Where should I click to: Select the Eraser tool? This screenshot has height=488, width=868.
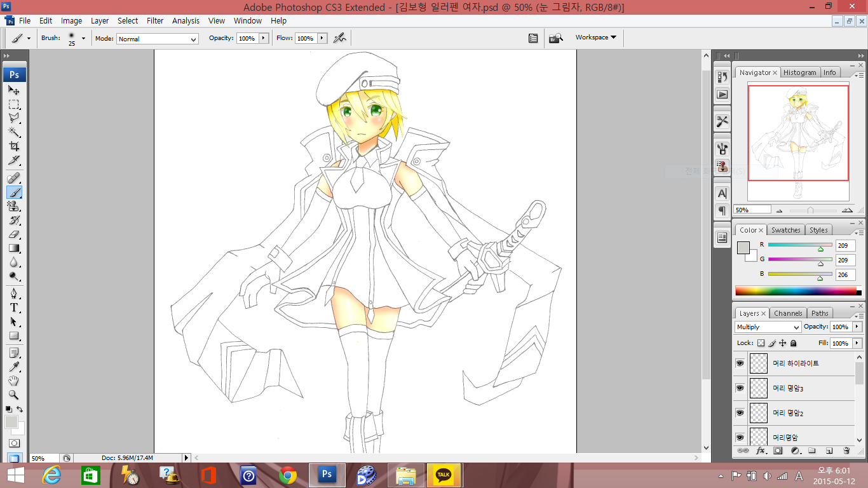[x=14, y=234]
